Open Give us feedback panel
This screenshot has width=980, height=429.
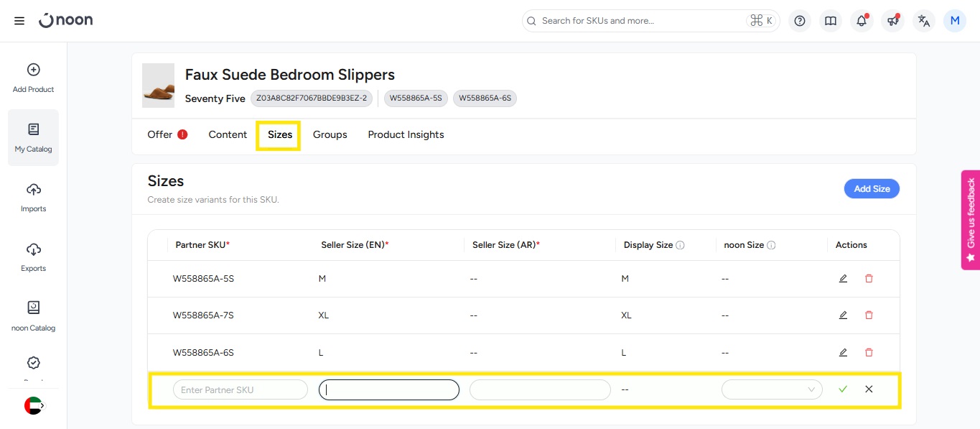pyautogui.click(x=971, y=220)
